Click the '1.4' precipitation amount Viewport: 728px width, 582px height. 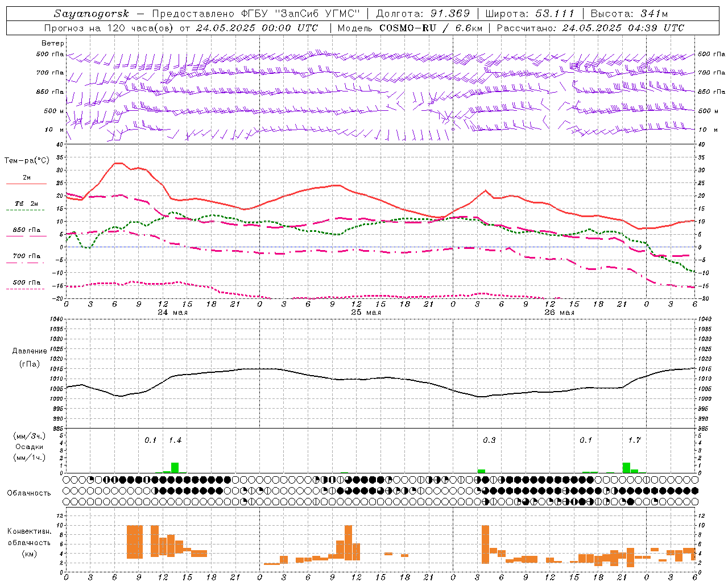pos(175,440)
